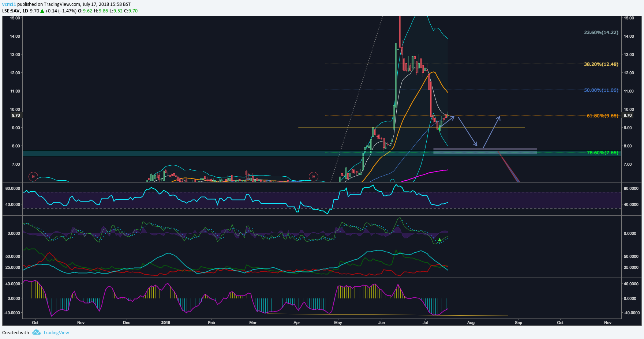
Task: Click the 15.00 price on right axis
Action: coord(629,18)
